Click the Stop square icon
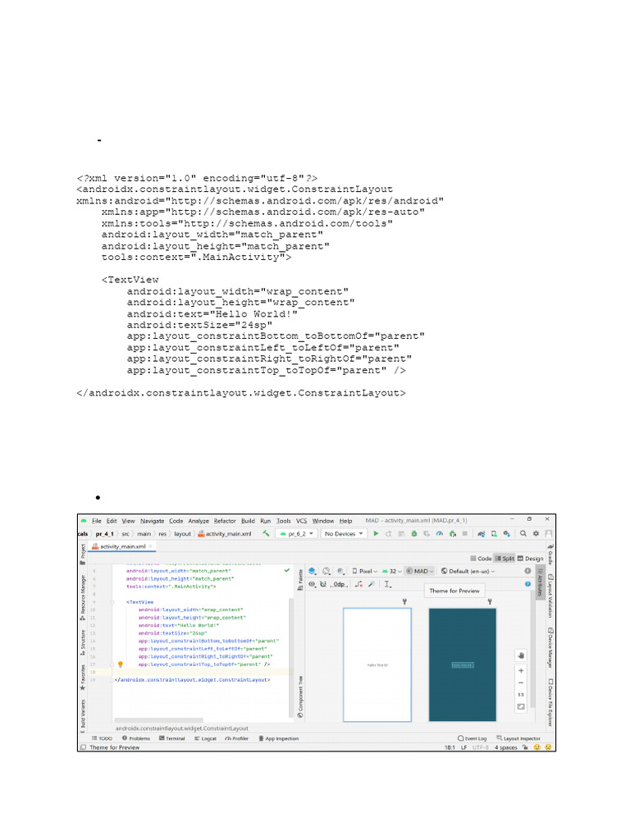The height and width of the screenshot is (840, 630). pyautogui.click(x=465, y=533)
